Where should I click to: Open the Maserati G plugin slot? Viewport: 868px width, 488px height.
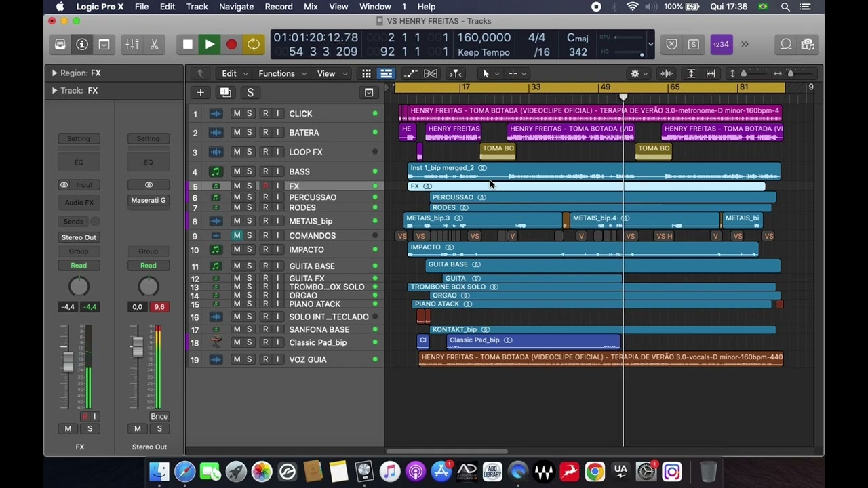(148, 200)
